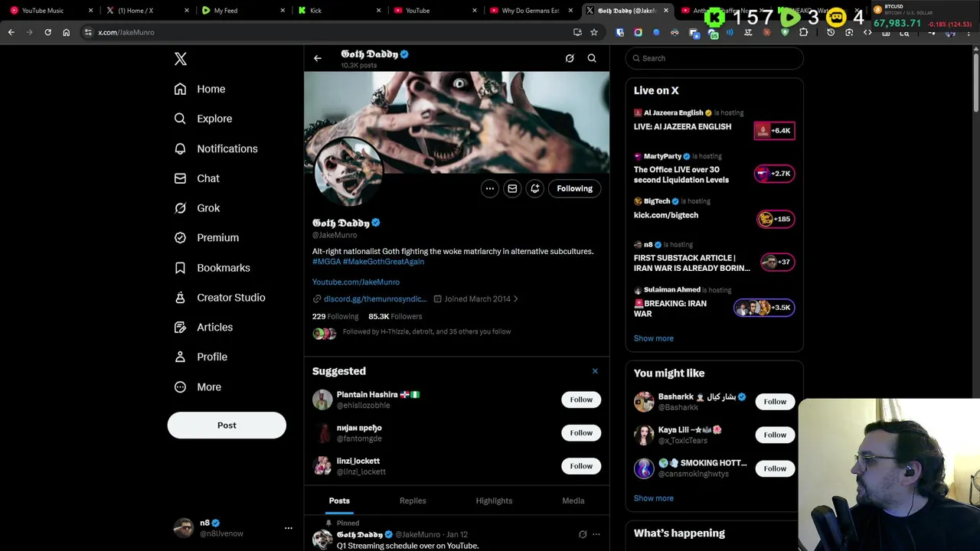Open the Youtube.com/JakeMunro link
The height and width of the screenshot is (551, 980).
tap(356, 282)
